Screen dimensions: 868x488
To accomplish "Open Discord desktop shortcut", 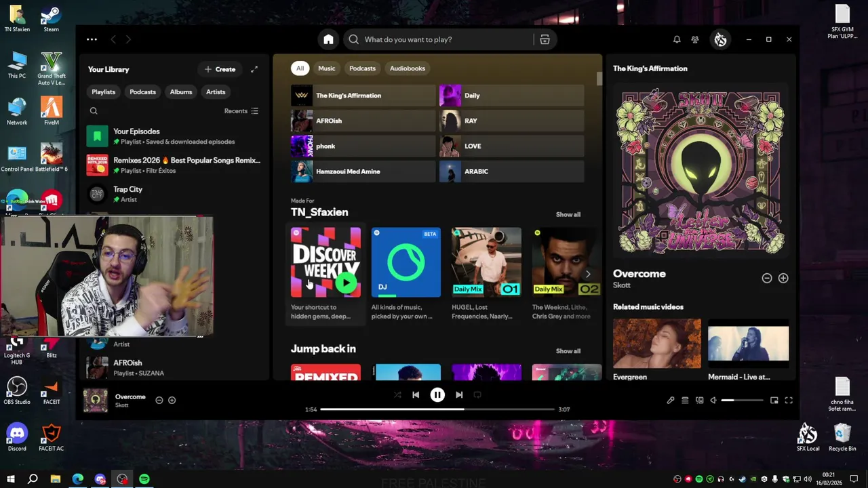I will pyautogui.click(x=17, y=437).
